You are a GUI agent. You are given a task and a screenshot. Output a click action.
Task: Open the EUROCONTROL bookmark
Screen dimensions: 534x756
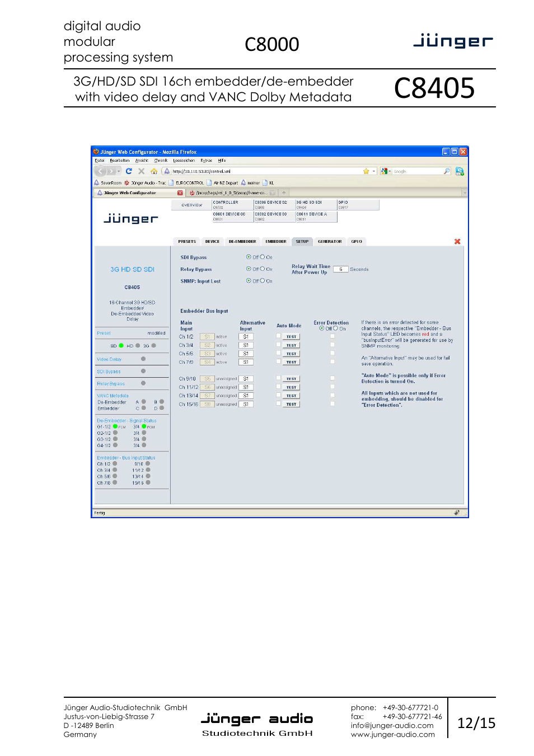click(x=186, y=182)
